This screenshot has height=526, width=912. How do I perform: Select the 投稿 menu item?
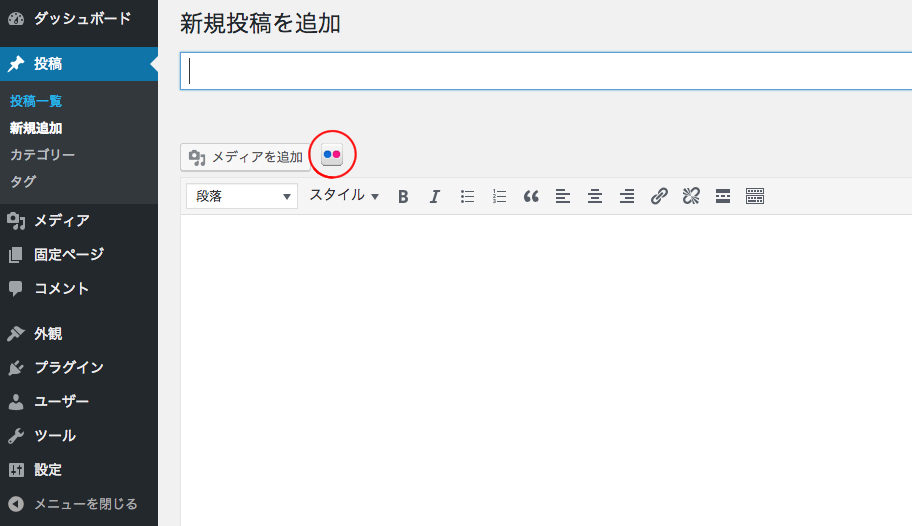click(79, 64)
